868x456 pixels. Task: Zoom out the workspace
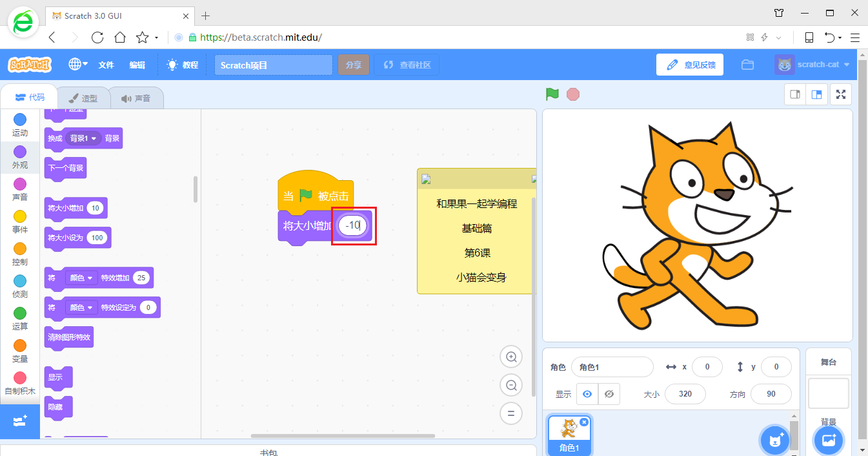tap(511, 385)
